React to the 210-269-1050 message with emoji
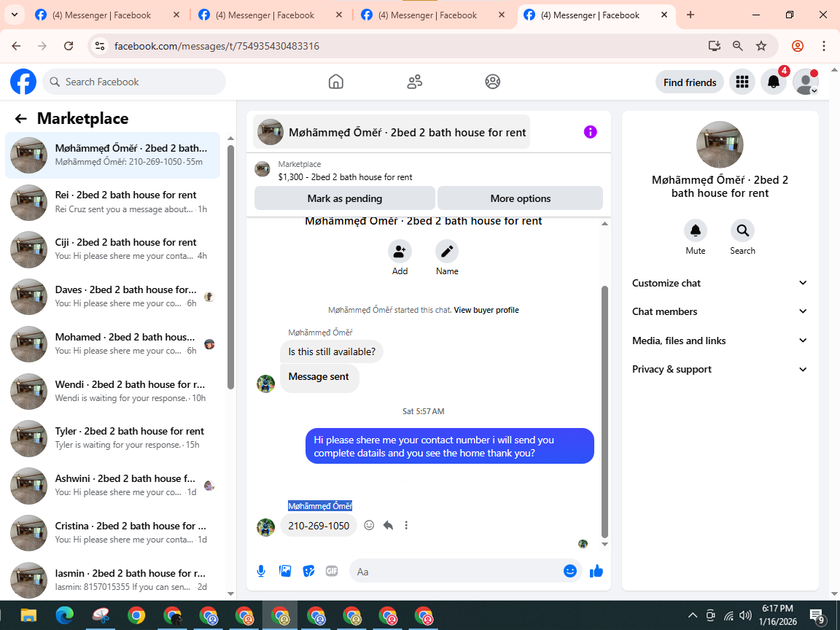 click(x=369, y=525)
